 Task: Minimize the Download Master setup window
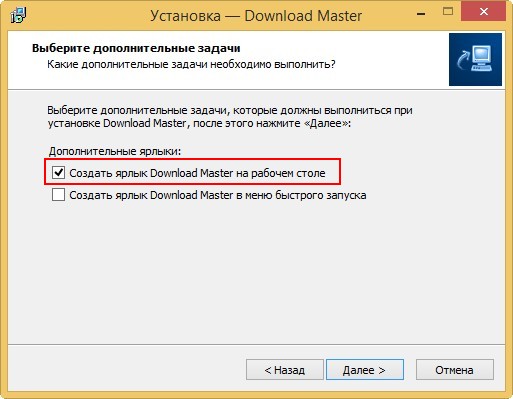421,14
